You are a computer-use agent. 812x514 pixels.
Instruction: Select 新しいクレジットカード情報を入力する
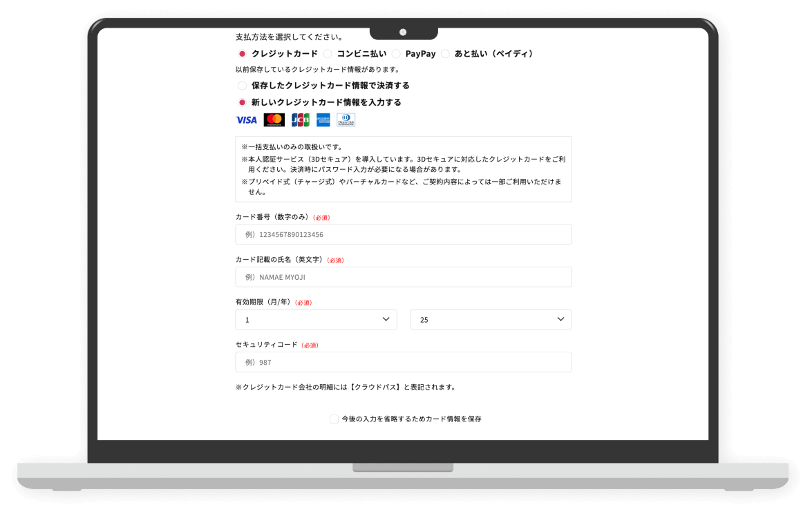[242, 102]
